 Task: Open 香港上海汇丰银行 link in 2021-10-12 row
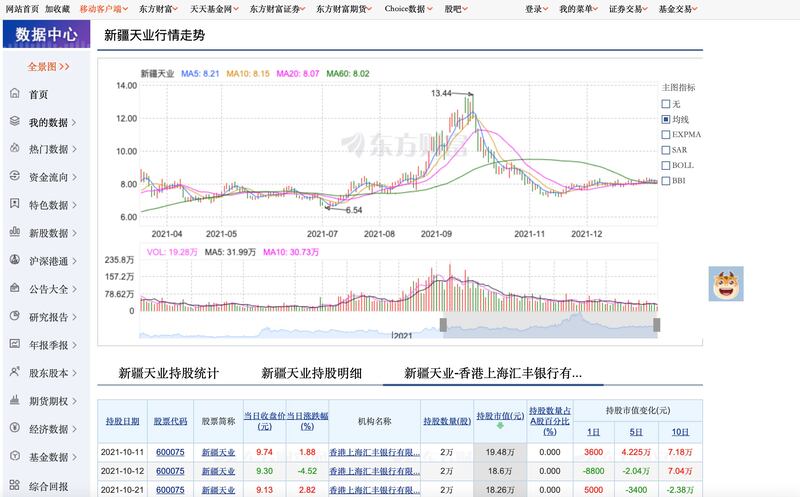pos(374,471)
